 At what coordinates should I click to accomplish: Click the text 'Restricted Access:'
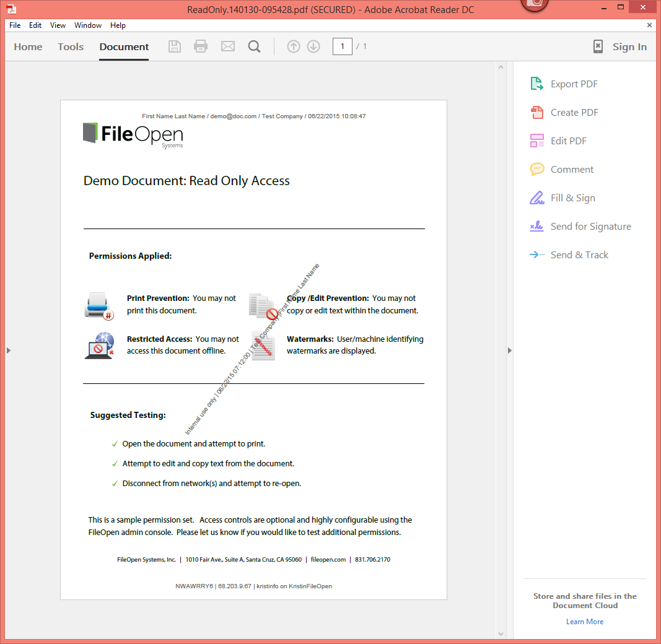click(x=159, y=339)
